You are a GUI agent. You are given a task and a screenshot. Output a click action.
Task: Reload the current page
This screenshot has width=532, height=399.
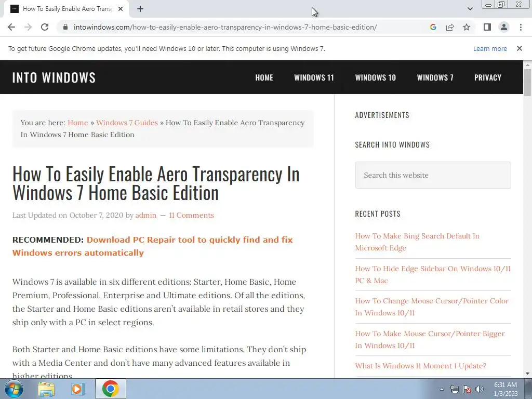click(45, 27)
